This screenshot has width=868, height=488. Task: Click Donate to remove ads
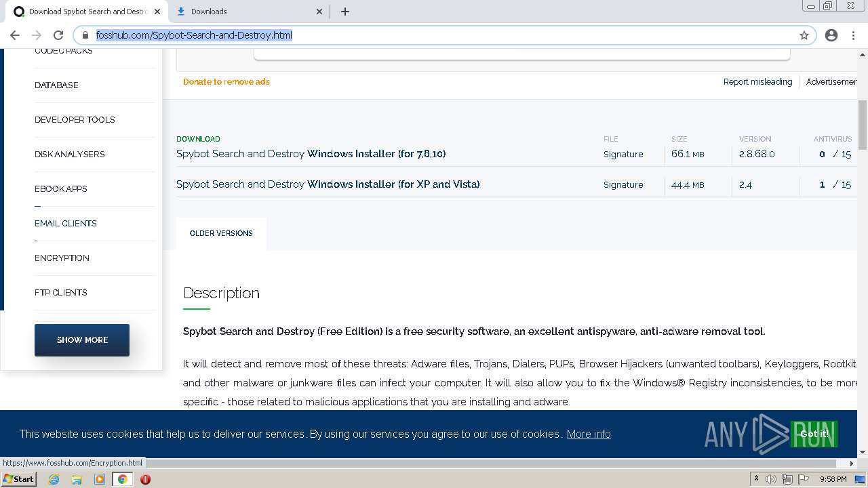(x=226, y=82)
